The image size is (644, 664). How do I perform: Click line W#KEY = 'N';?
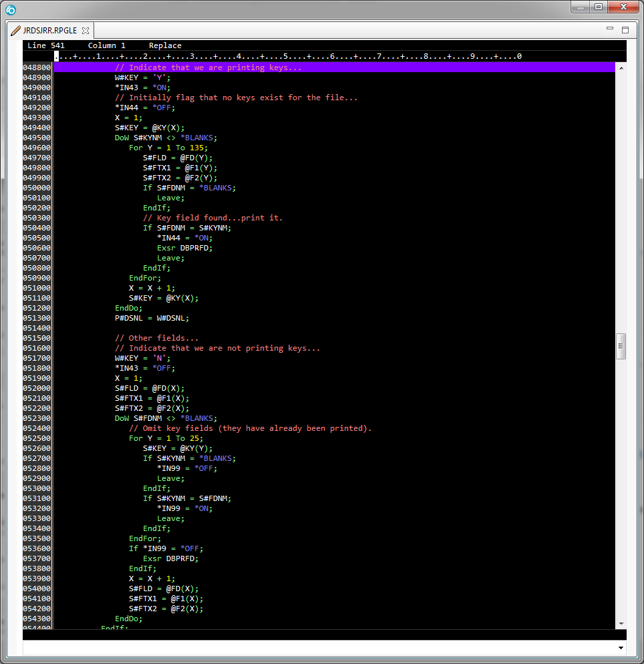pyautogui.click(x=142, y=358)
